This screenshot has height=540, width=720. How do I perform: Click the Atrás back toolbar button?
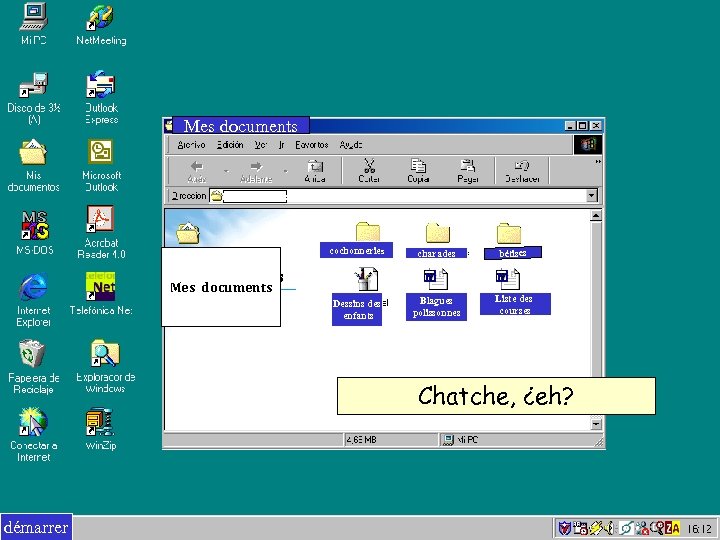(x=197, y=171)
